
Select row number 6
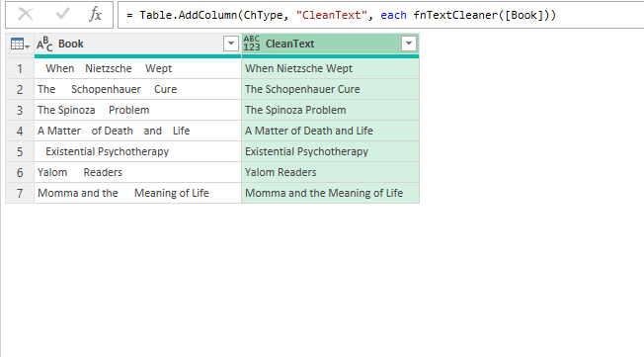20,172
